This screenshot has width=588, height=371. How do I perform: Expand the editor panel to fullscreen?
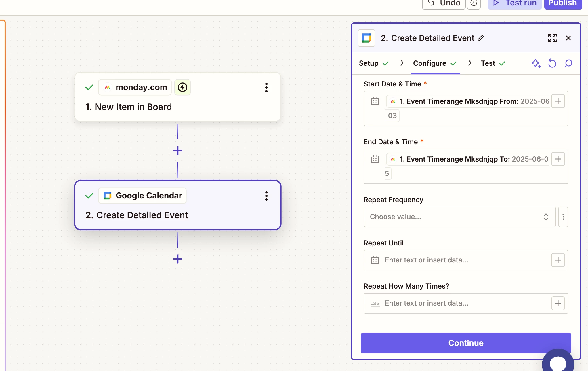[552, 38]
